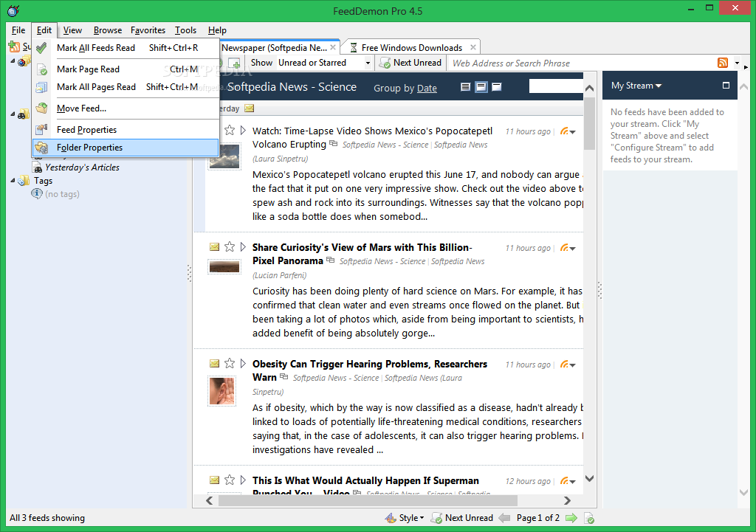
Task: Choose Feed Properties from Edit menu
Action: [126, 130]
